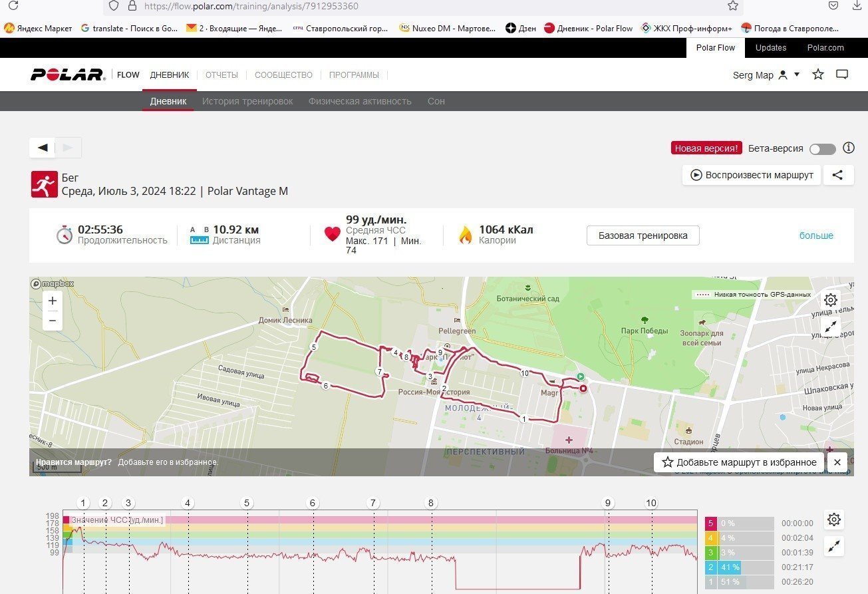Open the ДНЕВНИК main menu item

coord(170,75)
